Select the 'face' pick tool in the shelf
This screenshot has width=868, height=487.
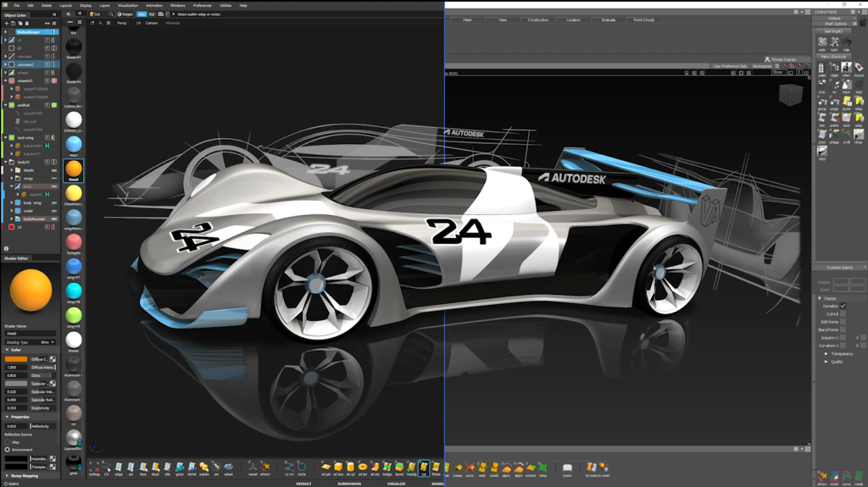143,467
